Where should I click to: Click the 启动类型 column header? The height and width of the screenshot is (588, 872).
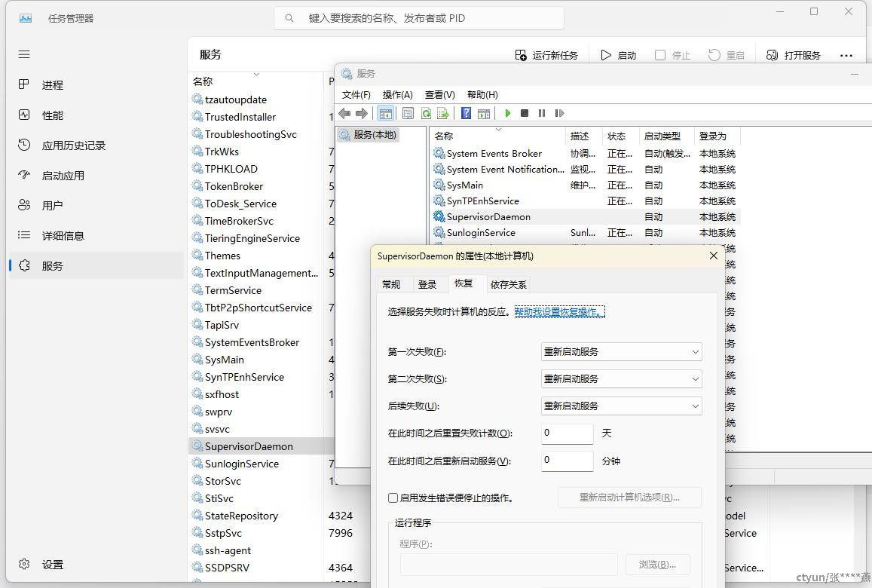667,136
